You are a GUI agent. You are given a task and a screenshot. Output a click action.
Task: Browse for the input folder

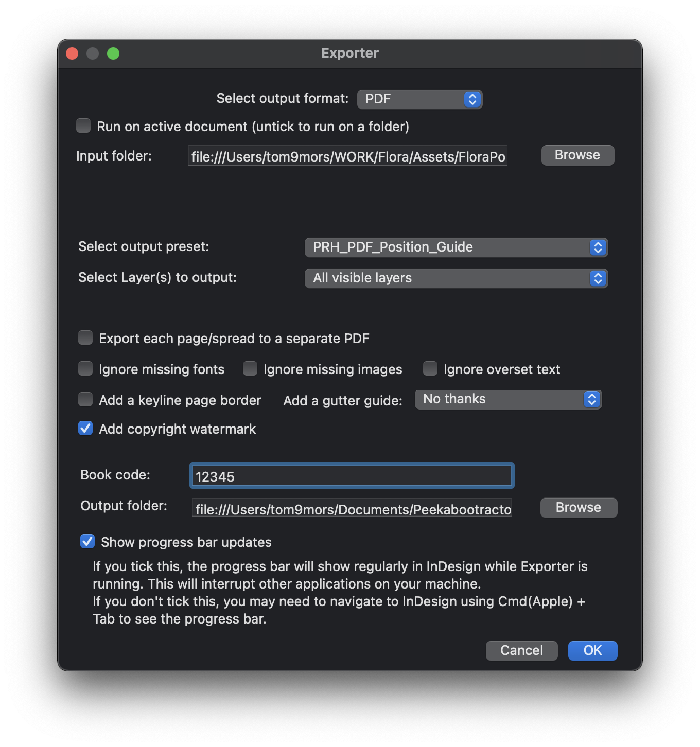(577, 155)
